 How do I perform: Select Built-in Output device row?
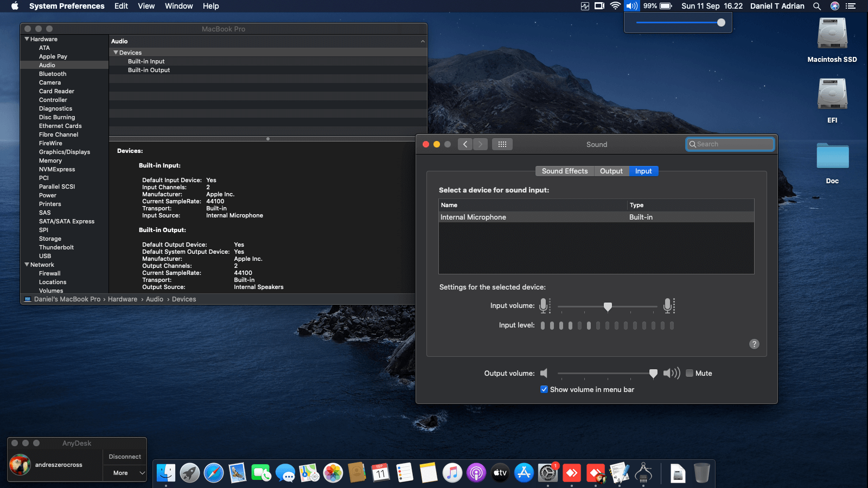click(x=268, y=70)
